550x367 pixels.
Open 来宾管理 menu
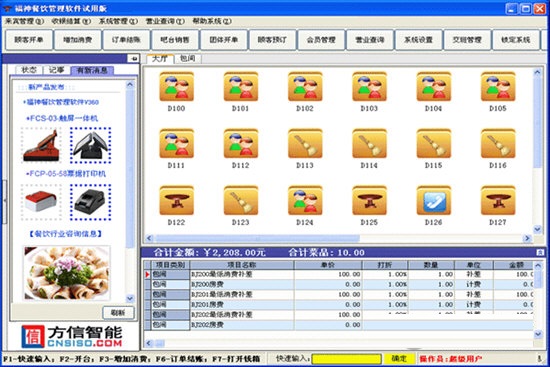coord(25,21)
